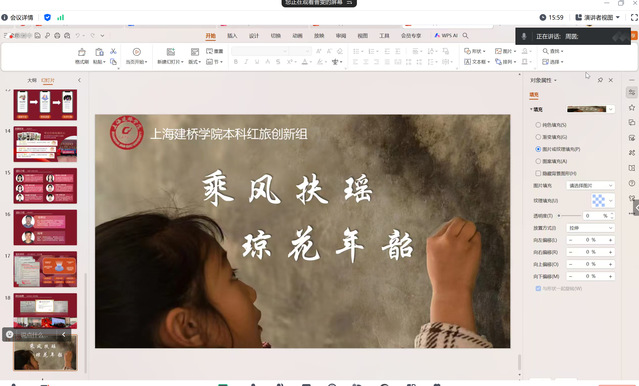Open the Design ribbon tab

tap(254, 36)
